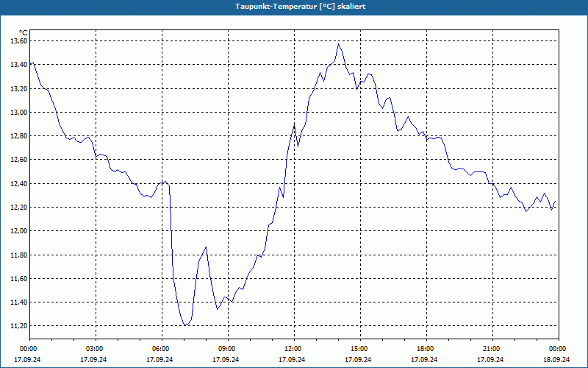Pick the 12,60 y-axis value
Image resolution: width=588 pixels, height=368 pixels.
(18, 160)
